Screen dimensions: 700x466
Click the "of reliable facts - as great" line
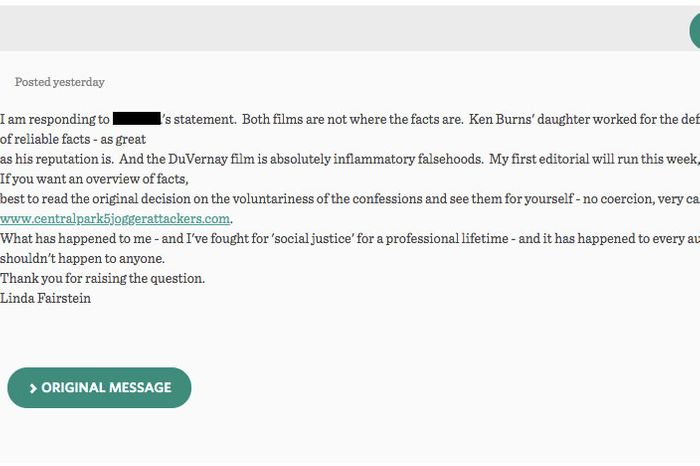pyautogui.click(x=73, y=140)
